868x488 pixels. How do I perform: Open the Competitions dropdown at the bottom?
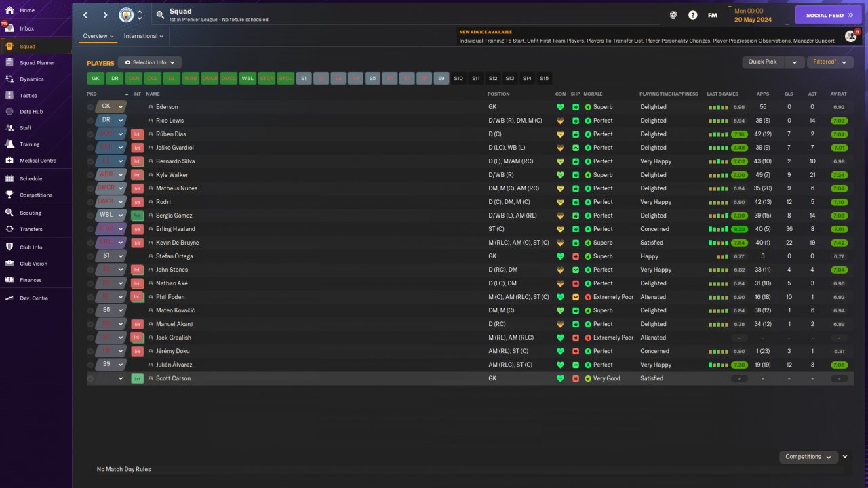click(x=808, y=457)
